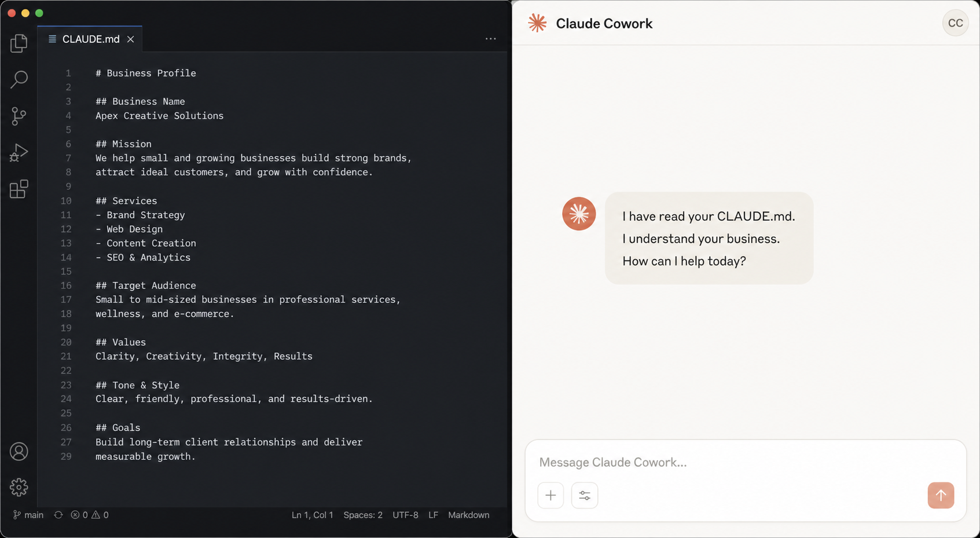
Task: Open the Search icon in activity bar
Action: (x=19, y=79)
